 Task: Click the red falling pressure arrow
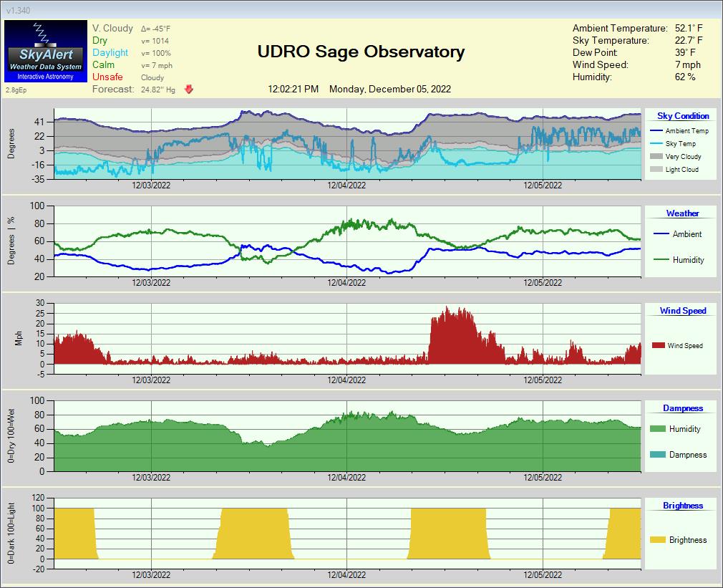pyautogui.click(x=189, y=90)
